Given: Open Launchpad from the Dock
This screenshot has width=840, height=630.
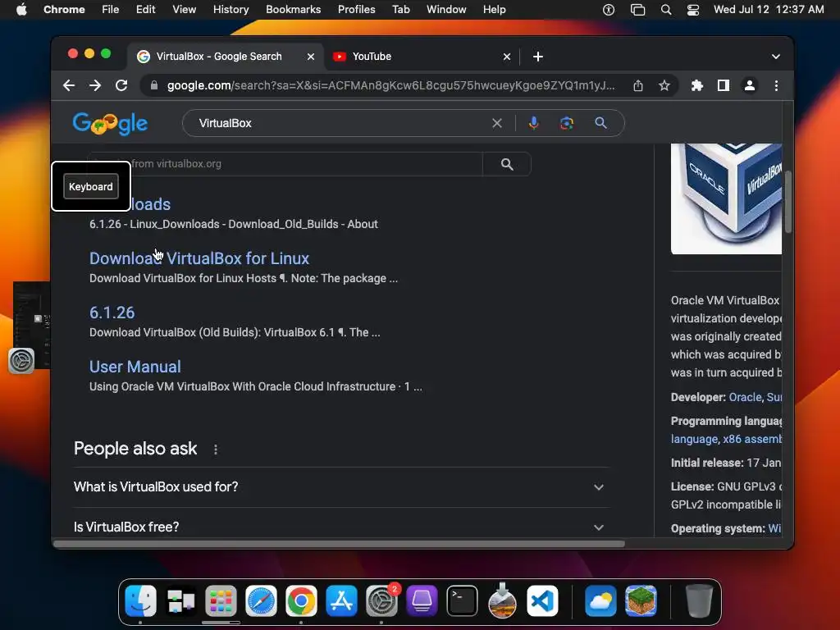Looking at the screenshot, I should tap(221, 601).
